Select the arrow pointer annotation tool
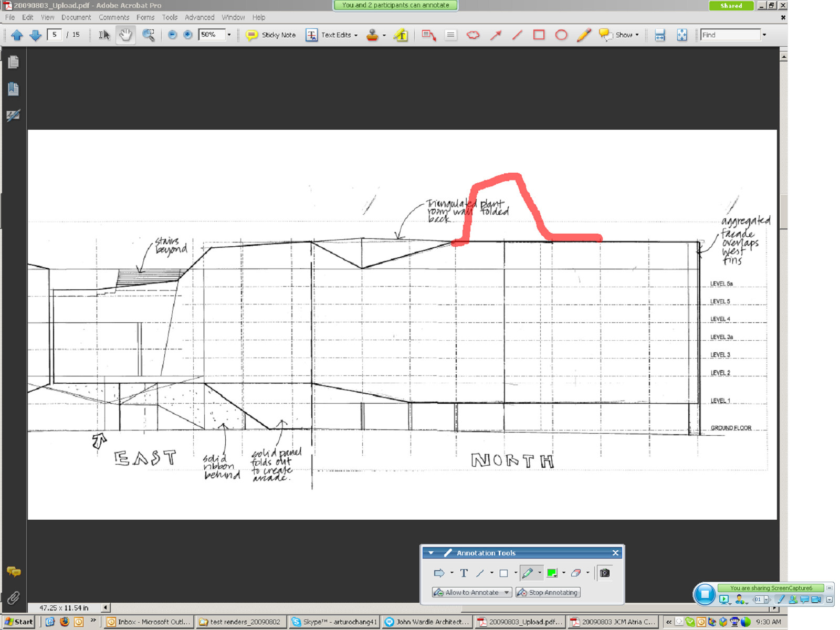The height and width of the screenshot is (630, 840). pyautogui.click(x=439, y=573)
